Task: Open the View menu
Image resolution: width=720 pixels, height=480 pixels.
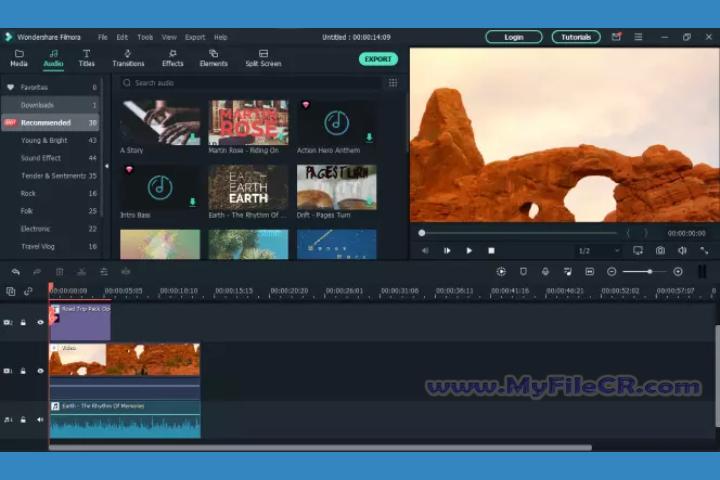Action: (169, 37)
